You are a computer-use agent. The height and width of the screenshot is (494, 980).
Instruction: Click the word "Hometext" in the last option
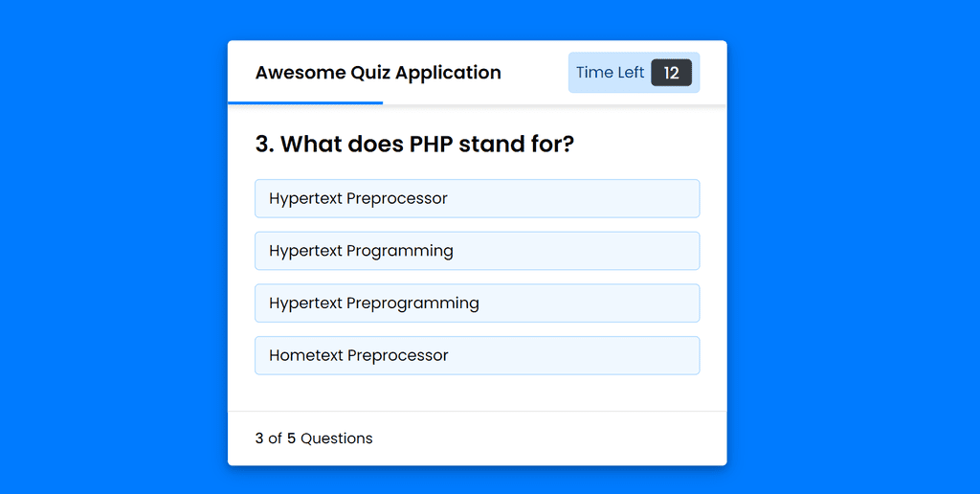tap(306, 355)
